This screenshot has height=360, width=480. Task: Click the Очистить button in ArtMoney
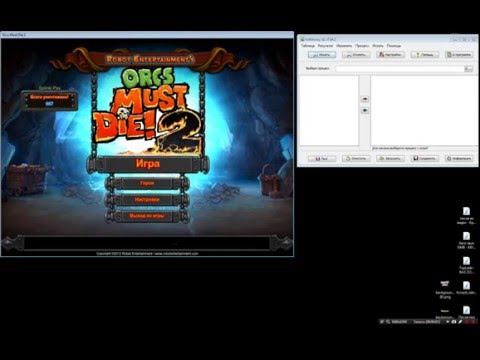(356, 159)
